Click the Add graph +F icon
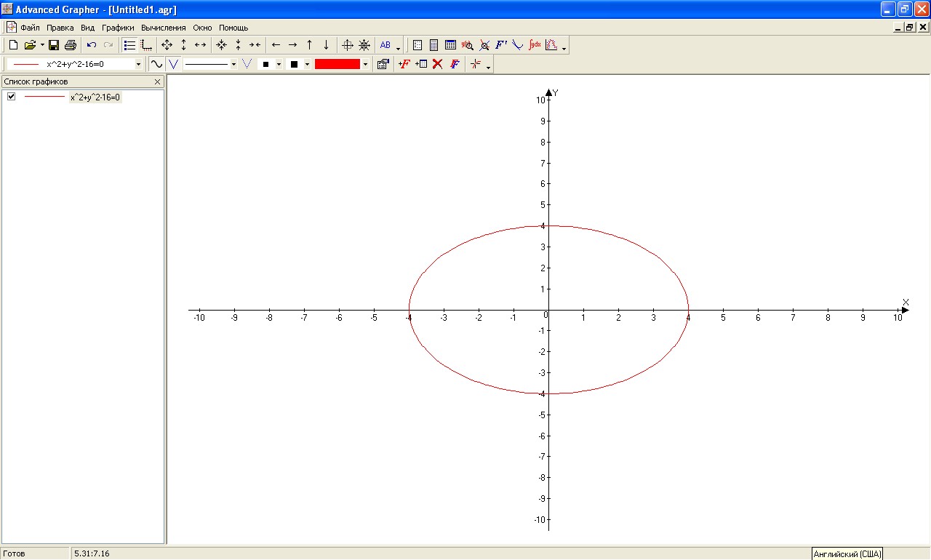931x560 pixels. point(404,64)
